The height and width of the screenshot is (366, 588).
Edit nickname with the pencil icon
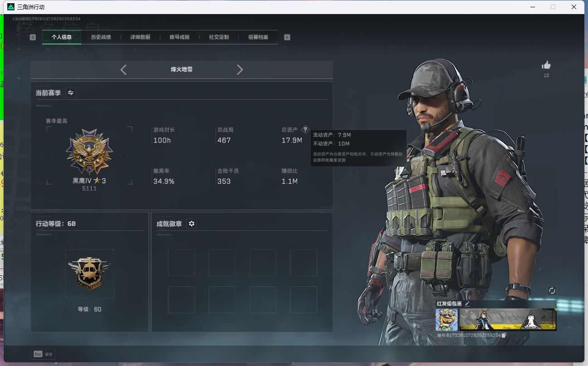(467, 303)
